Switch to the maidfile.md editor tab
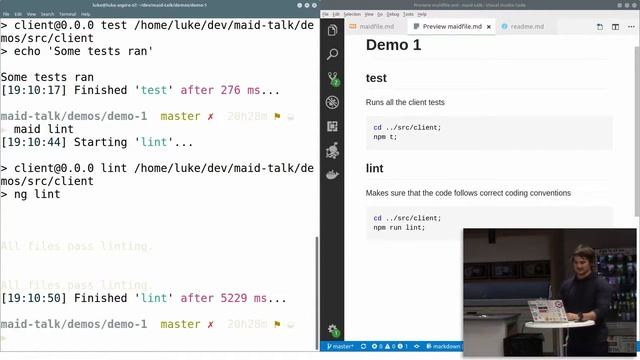 click(x=372, y=27)
